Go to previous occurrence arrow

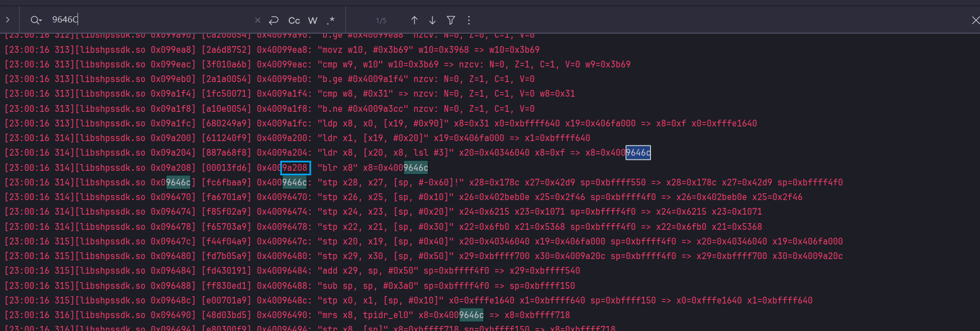pos(414,20)
